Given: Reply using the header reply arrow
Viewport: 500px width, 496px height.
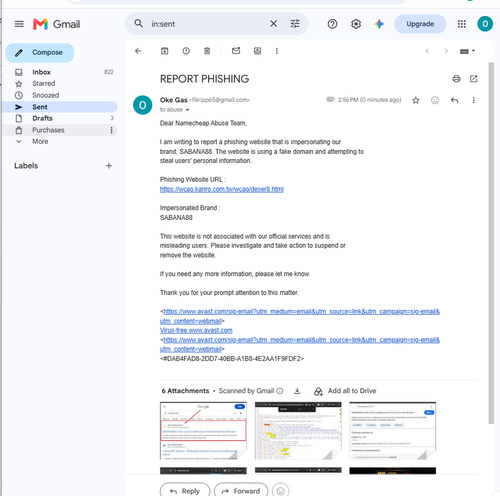Looking at the screenshot, I should point(455,100).
